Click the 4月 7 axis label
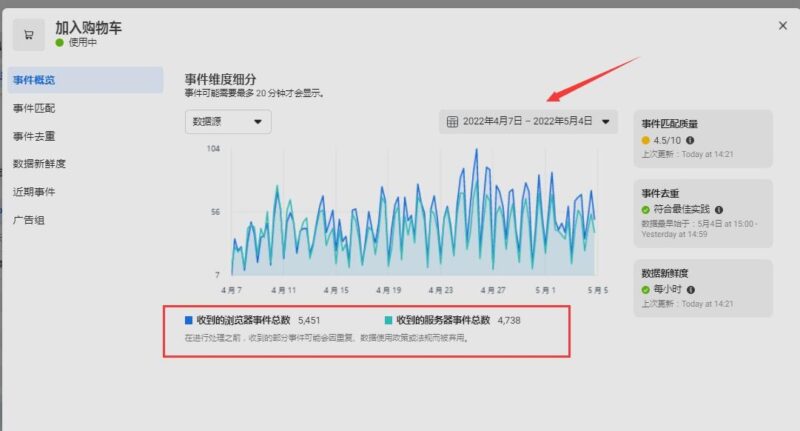The image size is (800, 431). [x=231, y=290]
